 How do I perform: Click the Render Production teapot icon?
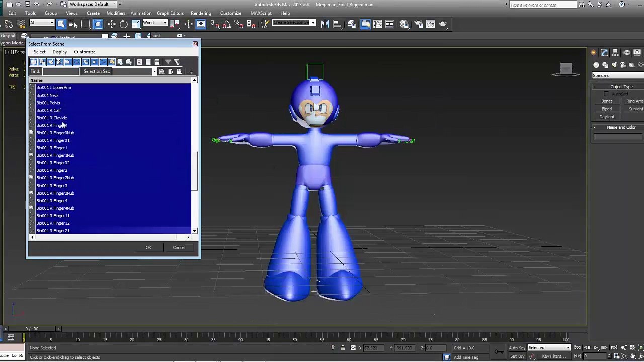[443, 24]
